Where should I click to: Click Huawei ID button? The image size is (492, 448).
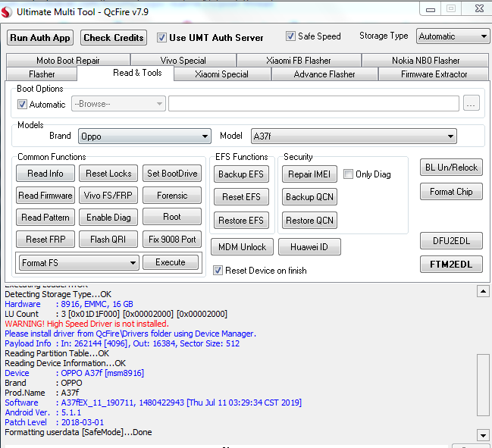tap(309, 247)
